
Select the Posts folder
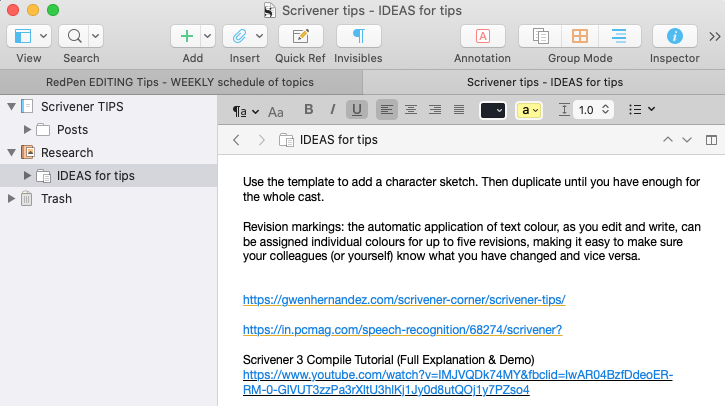tap(72, 130)
